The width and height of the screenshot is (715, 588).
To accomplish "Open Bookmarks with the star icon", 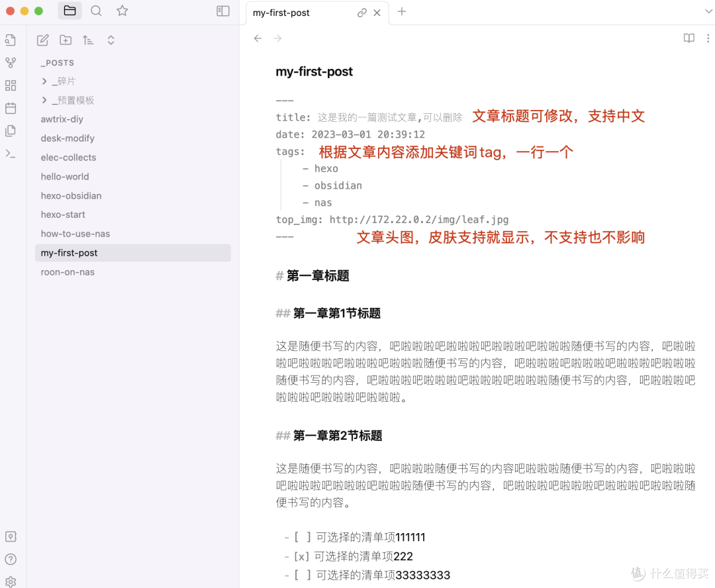I will pyautogui.click(x=122, y=11).
